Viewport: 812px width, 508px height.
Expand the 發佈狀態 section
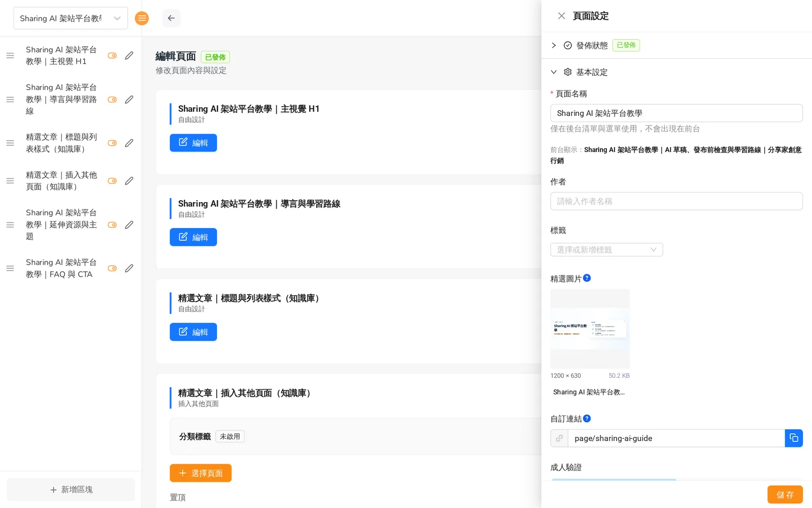tap(554, 45)
